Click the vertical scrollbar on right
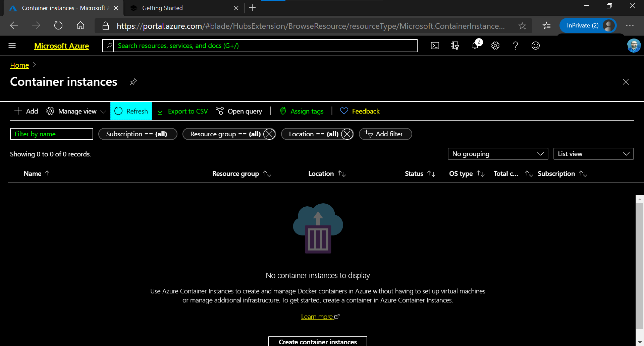This screenshot has height=346, width=644. coord(640,268)
